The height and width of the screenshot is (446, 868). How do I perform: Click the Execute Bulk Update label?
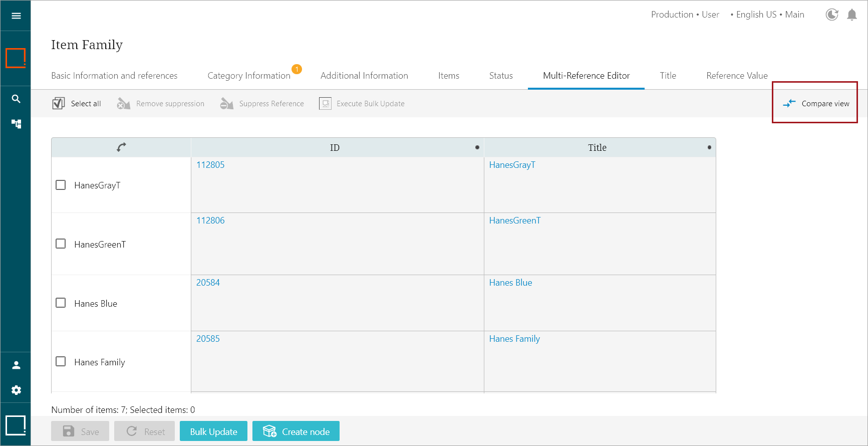coord(371,104)
